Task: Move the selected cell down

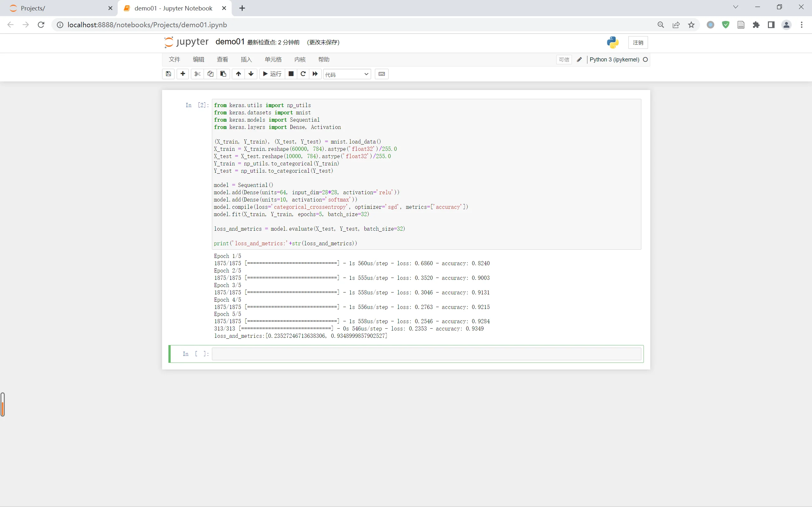Action: [251, 74]
